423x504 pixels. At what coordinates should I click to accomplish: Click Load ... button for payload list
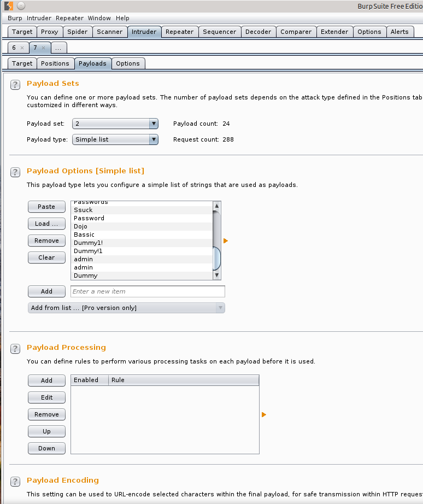point(46,224)
